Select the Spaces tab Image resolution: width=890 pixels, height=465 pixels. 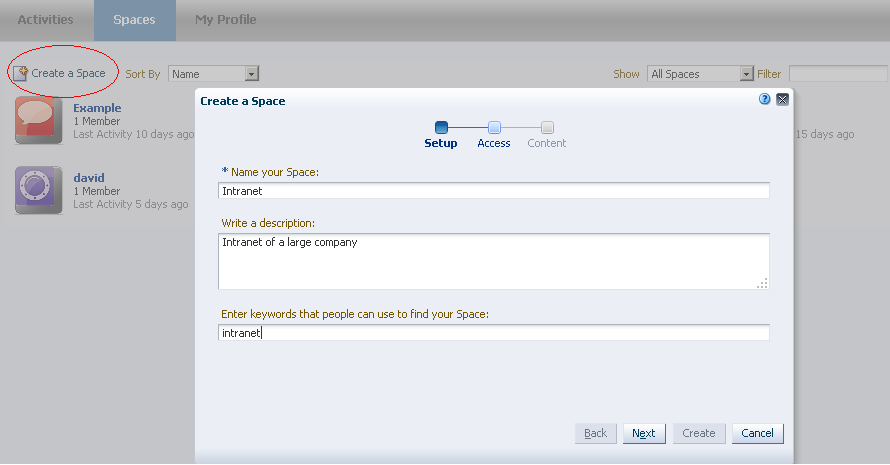coord(134,20)
